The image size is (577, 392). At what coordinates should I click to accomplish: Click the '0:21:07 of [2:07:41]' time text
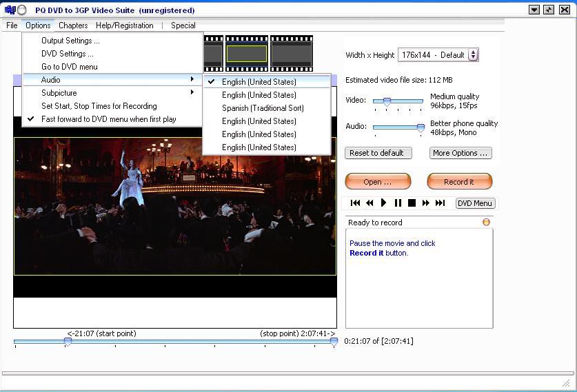click(378, 341)
